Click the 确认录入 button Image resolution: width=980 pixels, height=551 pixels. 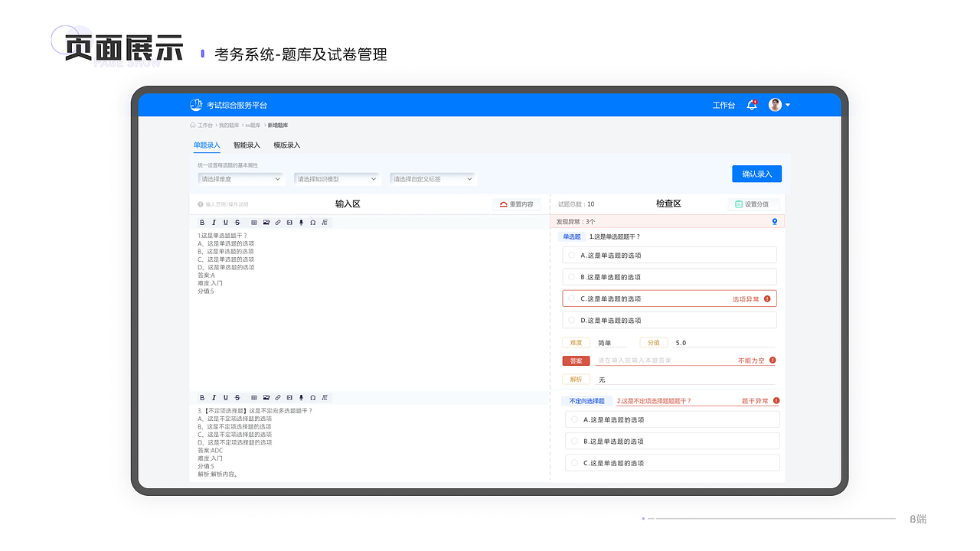[x=756, y=174]
